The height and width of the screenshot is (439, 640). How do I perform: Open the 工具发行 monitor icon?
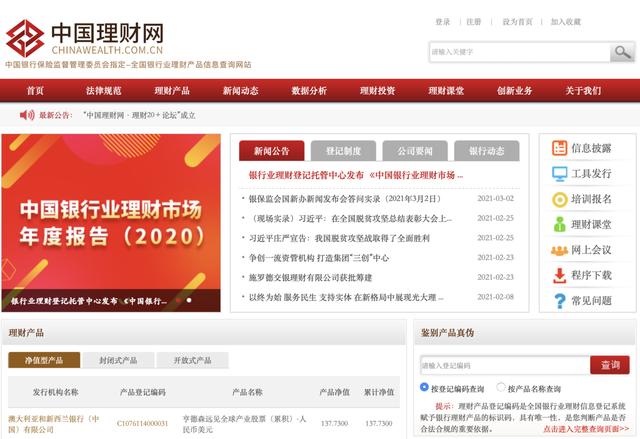tap(560, 174)
